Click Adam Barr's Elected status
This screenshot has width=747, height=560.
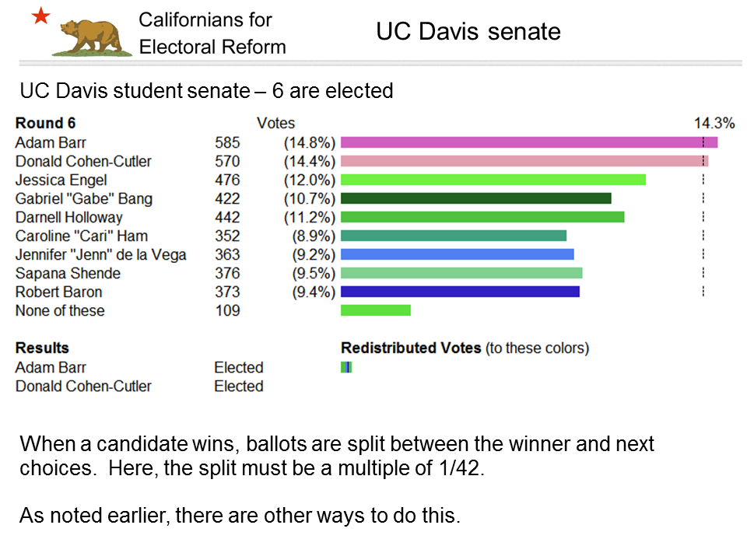pos(239,367)
